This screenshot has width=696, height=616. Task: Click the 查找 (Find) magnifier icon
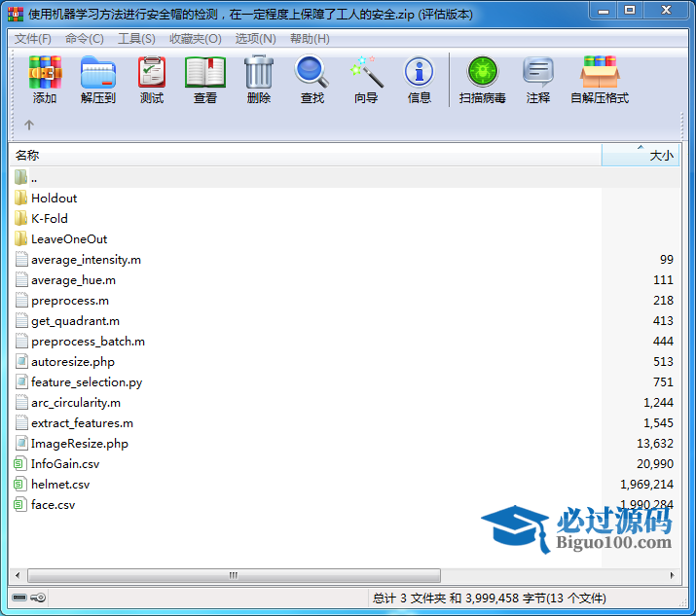(312, 71)
